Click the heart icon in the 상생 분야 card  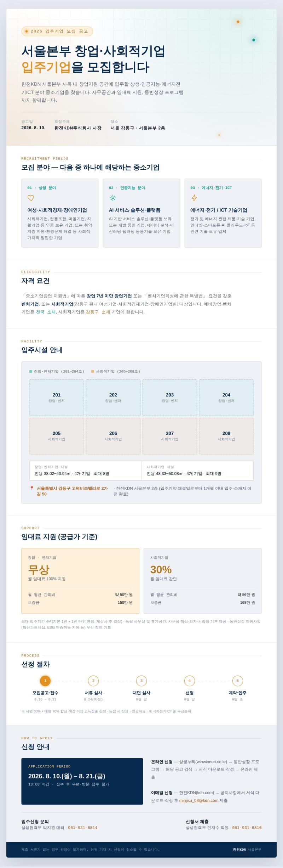31,198
